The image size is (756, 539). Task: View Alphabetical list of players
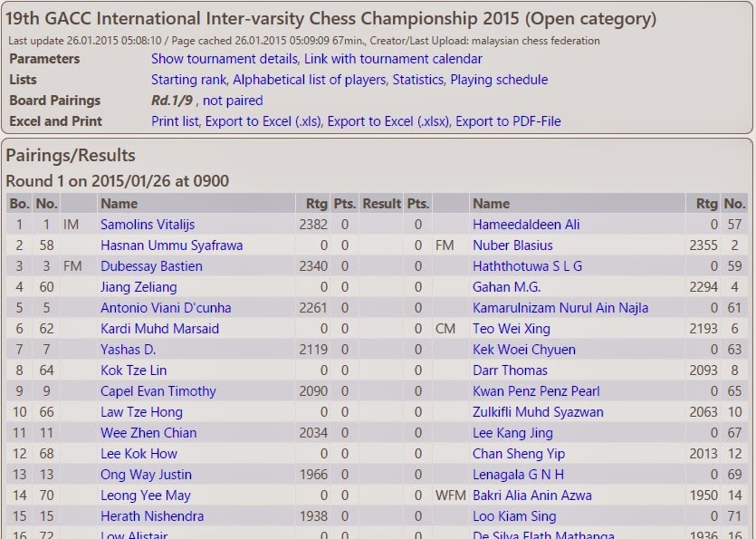(309, 80)
